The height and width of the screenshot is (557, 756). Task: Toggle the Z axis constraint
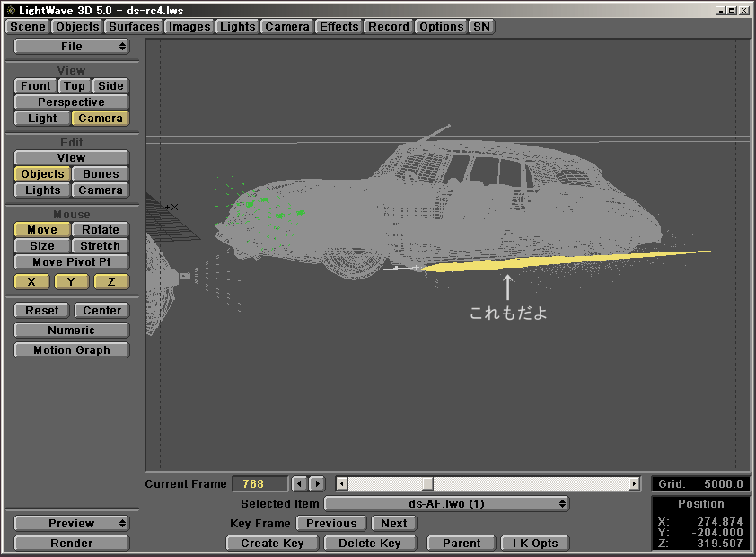111,282
